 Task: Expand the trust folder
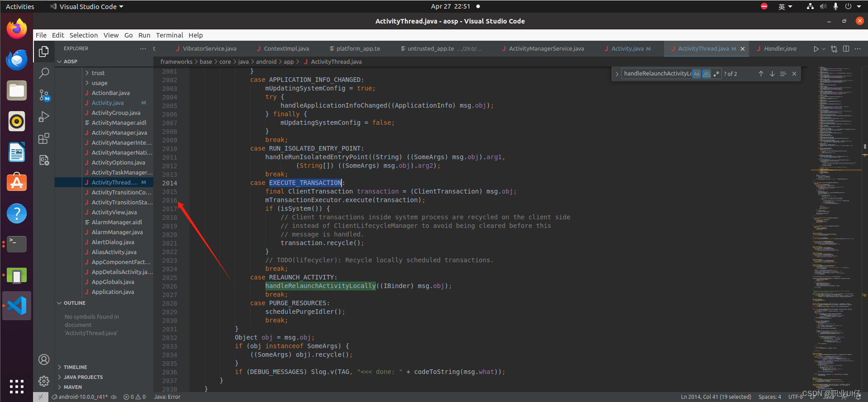98,73
